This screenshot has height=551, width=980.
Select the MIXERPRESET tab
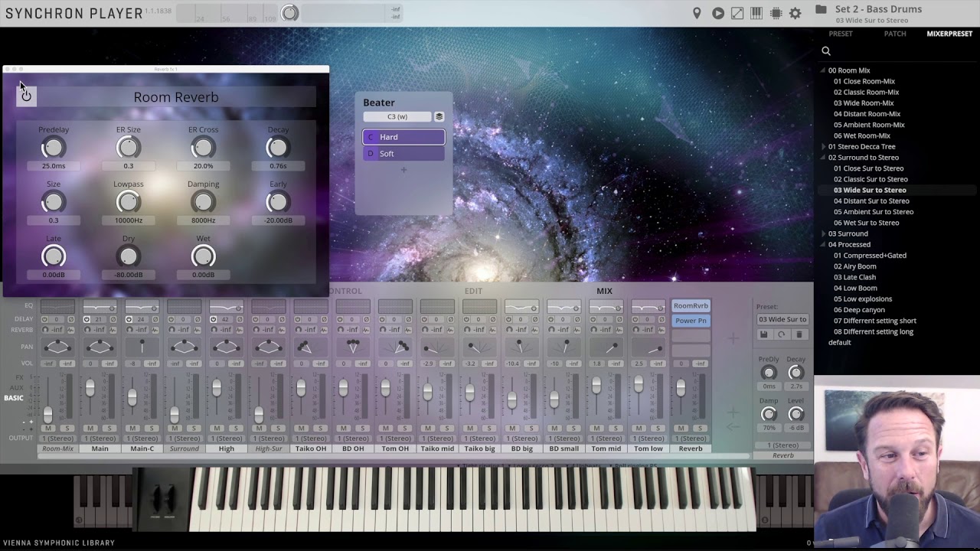pyautogui.click(x=949, y=34)
